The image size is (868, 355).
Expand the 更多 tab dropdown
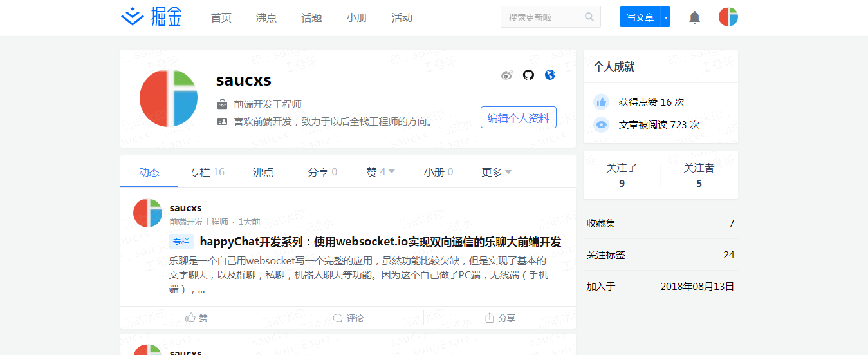tap(508, 172)
